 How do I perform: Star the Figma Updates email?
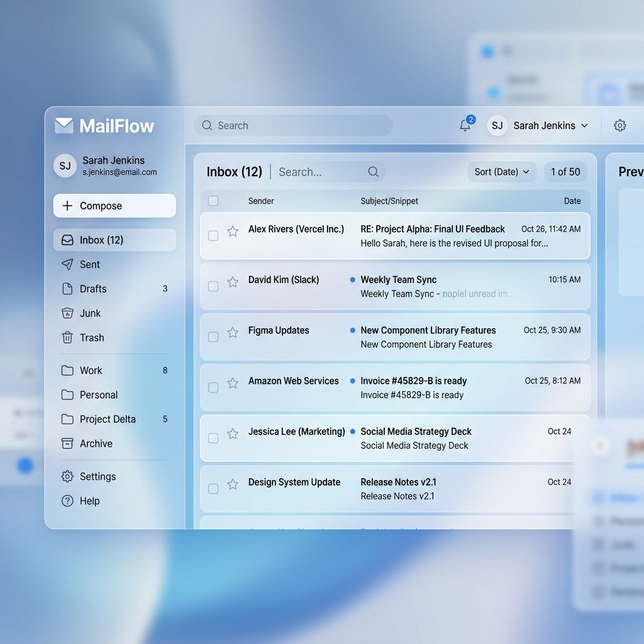233,332
